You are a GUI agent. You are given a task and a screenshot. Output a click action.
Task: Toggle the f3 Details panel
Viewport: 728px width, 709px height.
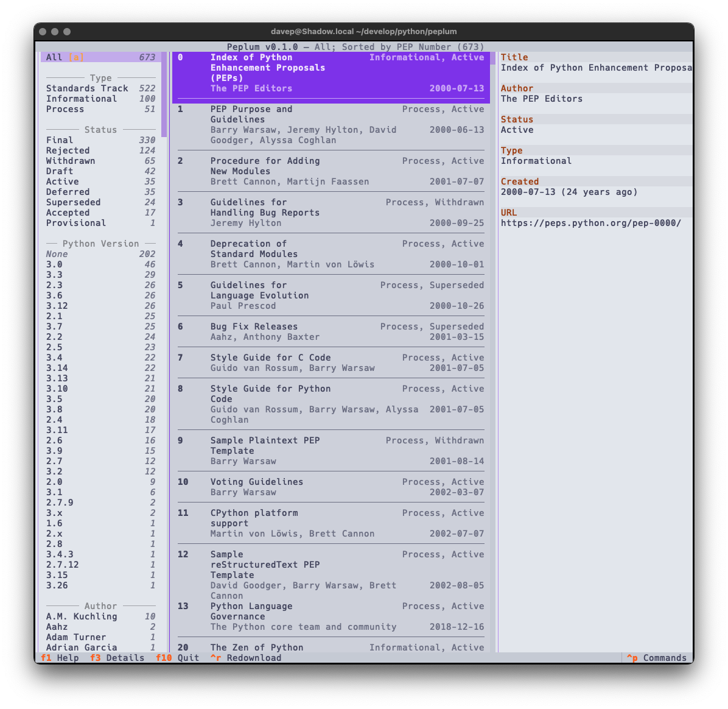[117, 658]
